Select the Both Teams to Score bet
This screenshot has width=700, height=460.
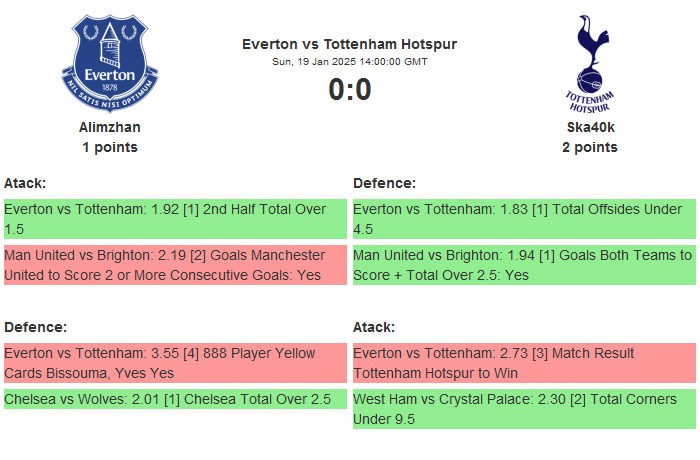click(x=523, y=265)
